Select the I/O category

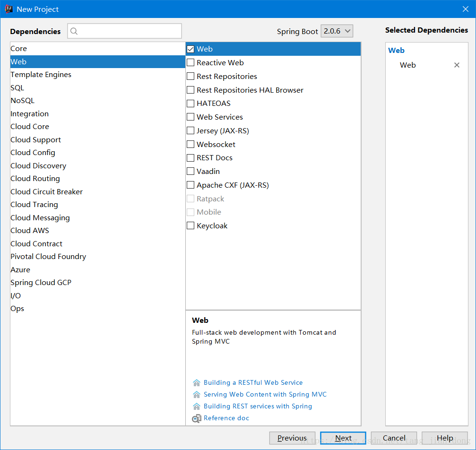pyautogui.click(x=97, y=295)
